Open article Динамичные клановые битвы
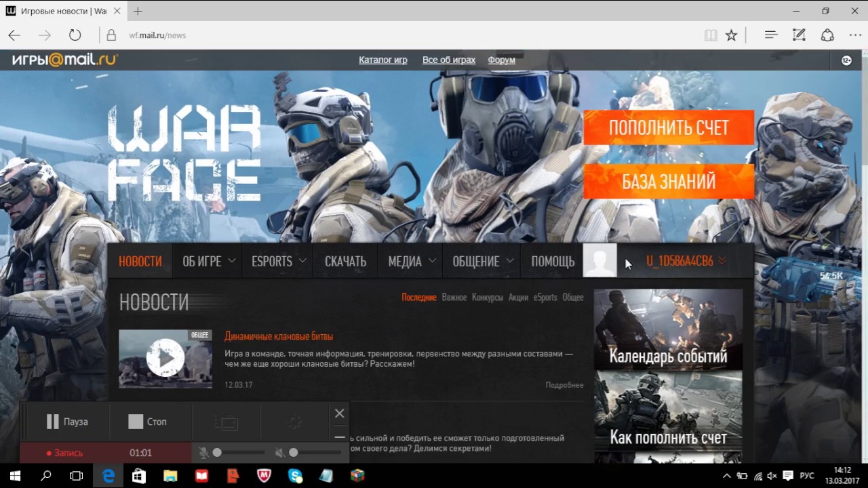The height and width of the screenshot is (488, 868). 279,336
